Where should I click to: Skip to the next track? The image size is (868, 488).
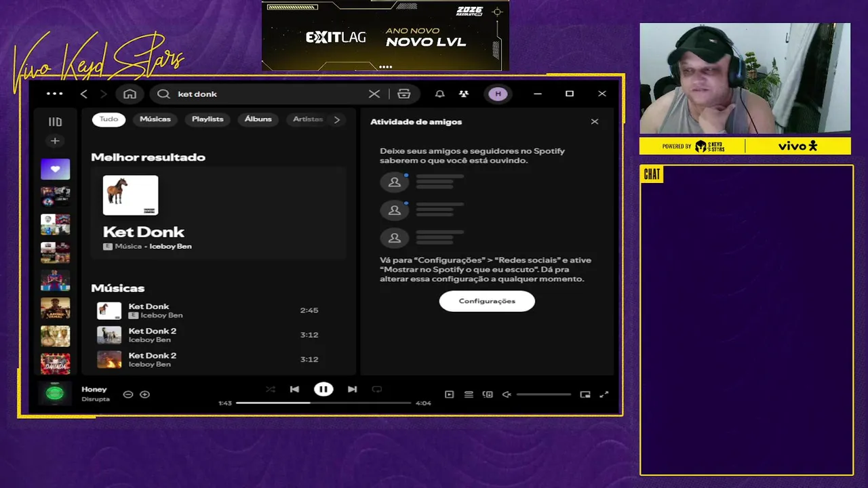[x=352, y=389]
